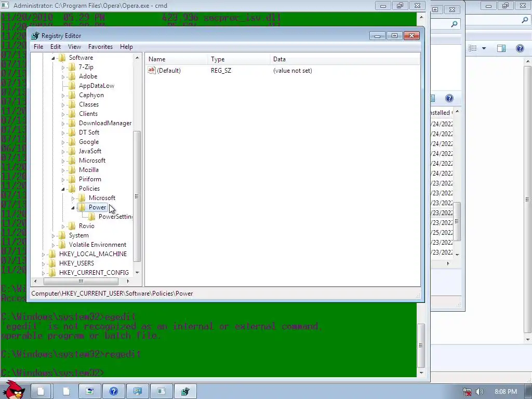
Task: Click the Mozilla key folder icon
Action: click(72, 170)
